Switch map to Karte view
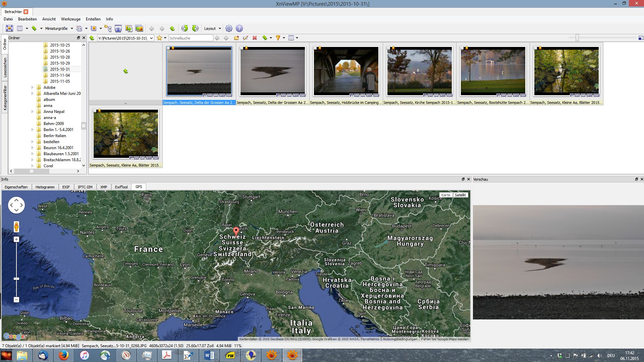The height and width of the screenshot is (362, 644). (x=446, y=195)
